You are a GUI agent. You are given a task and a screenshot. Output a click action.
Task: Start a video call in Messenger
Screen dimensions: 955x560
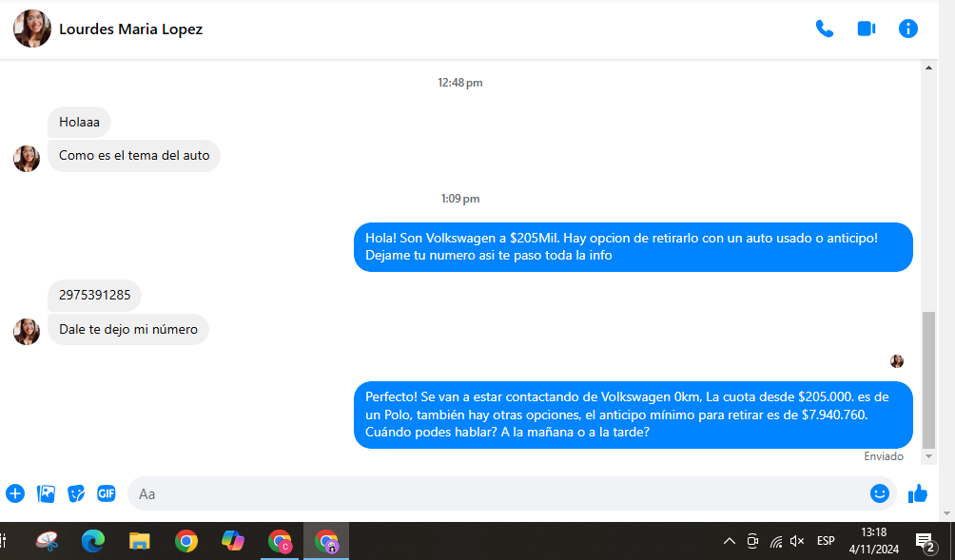(x=866, y=29)
